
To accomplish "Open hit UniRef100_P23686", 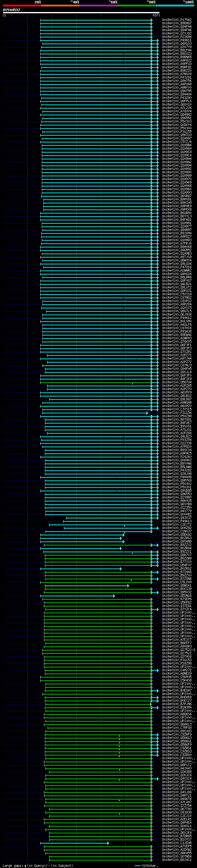I will tap(176, 37).
